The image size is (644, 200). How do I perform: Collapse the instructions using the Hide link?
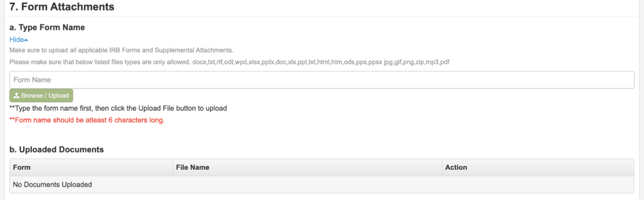pos(18,40)
